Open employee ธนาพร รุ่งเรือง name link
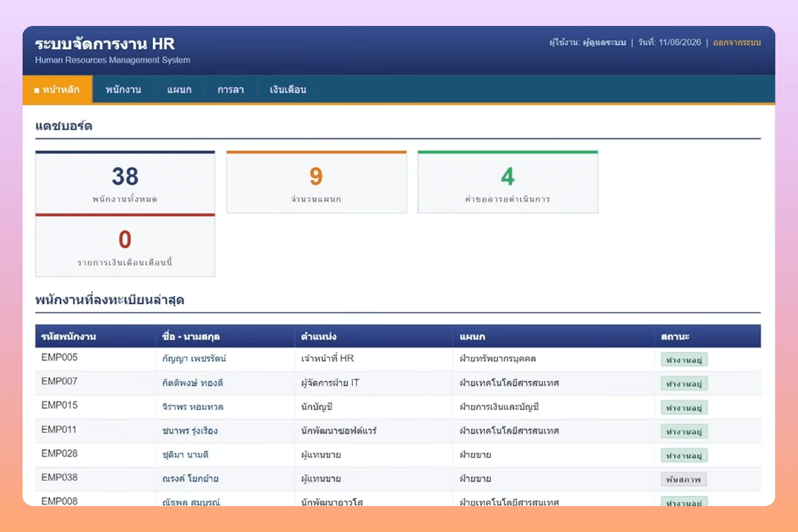This screenshot has height=532, width=798. pyautogui.click(x=190, y=430)
